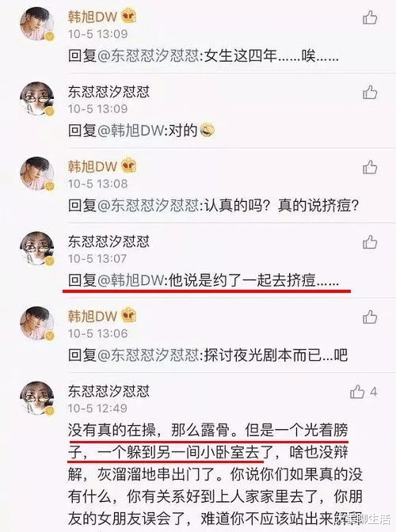
Task: Like the 13:09 comment by 韩旭DW
Action: coord(370,17)
